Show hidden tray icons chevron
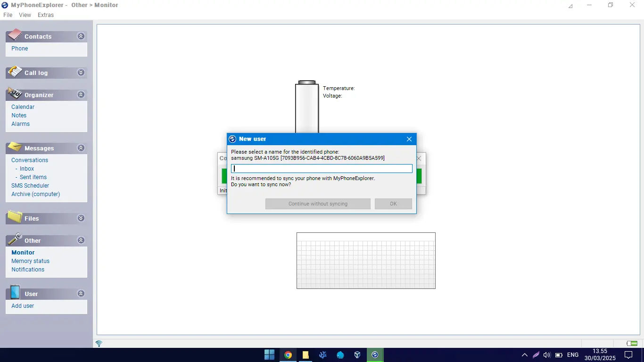The image size is (644, 362). coord(524,355)
